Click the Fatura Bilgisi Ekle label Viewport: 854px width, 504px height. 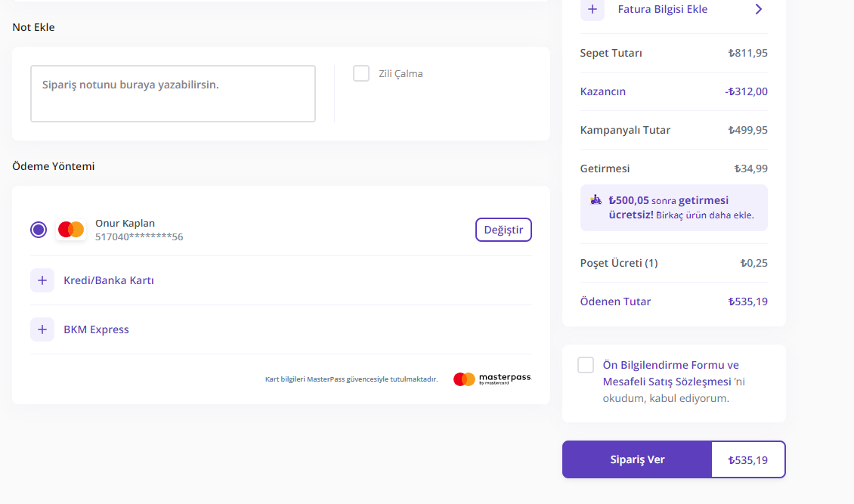662,9
